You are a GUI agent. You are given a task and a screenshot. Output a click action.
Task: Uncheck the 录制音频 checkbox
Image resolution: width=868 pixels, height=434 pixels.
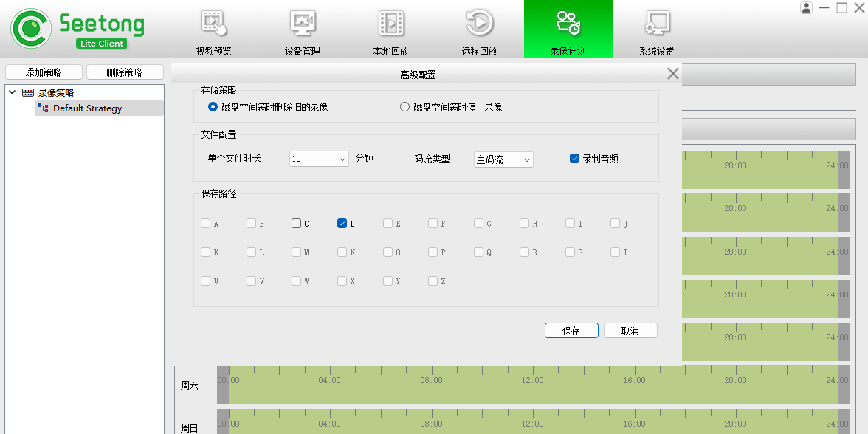[x=574, y=159]
